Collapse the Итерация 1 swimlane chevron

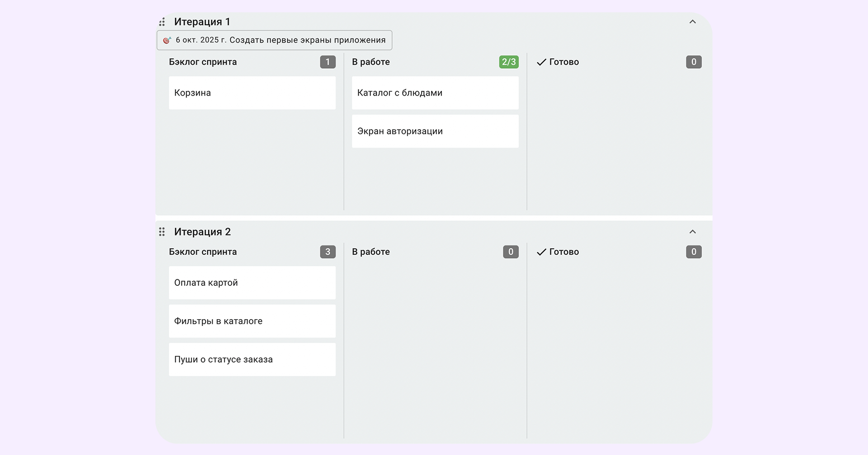pyautogui.click(x=692, y=22)
